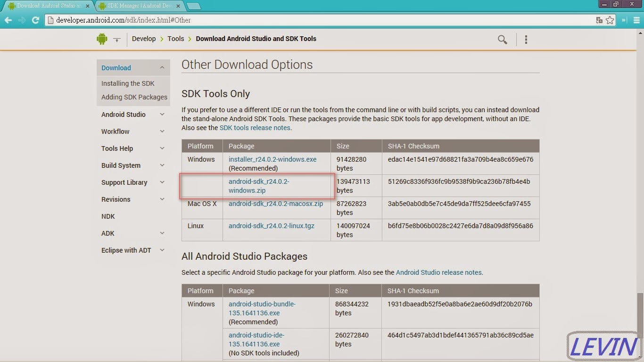Viewport: 644px width, 362px height.
Task: Click the checksum starting with edac14e1541e
Action: pos(461,159)
